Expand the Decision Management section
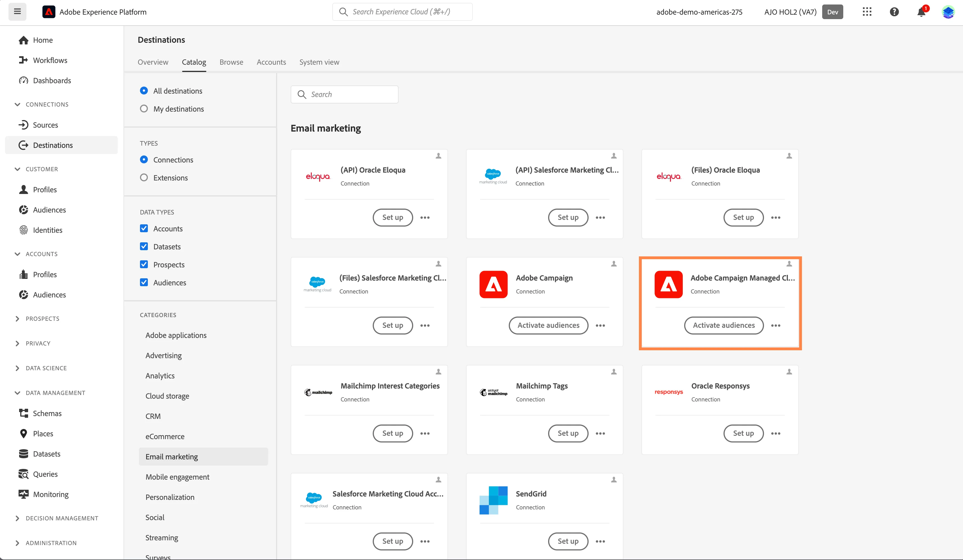This screenshot has width=963, height=560. click(17, 518)
